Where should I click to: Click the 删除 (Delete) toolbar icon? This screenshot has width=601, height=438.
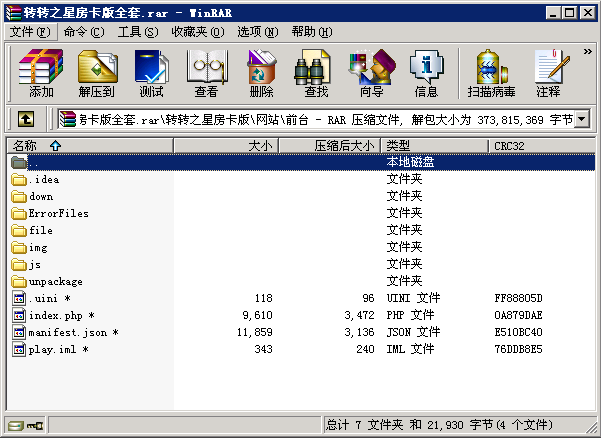(x=261, y=74)
